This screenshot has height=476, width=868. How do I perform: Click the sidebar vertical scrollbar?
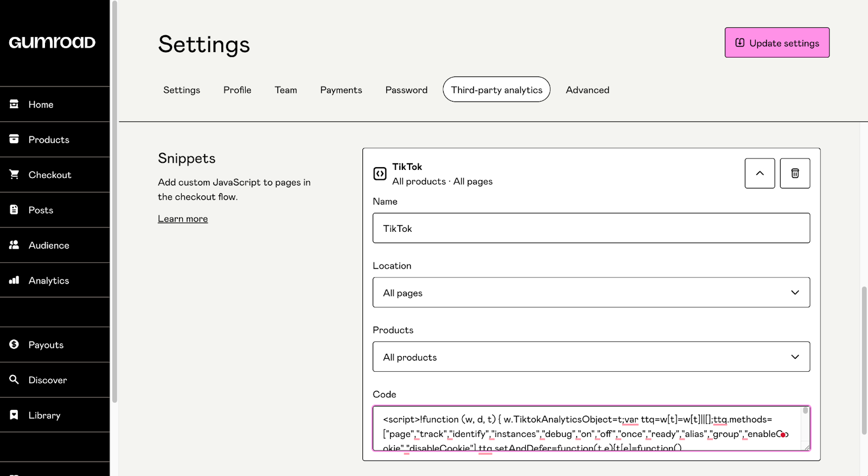click(x=114, y=201)
